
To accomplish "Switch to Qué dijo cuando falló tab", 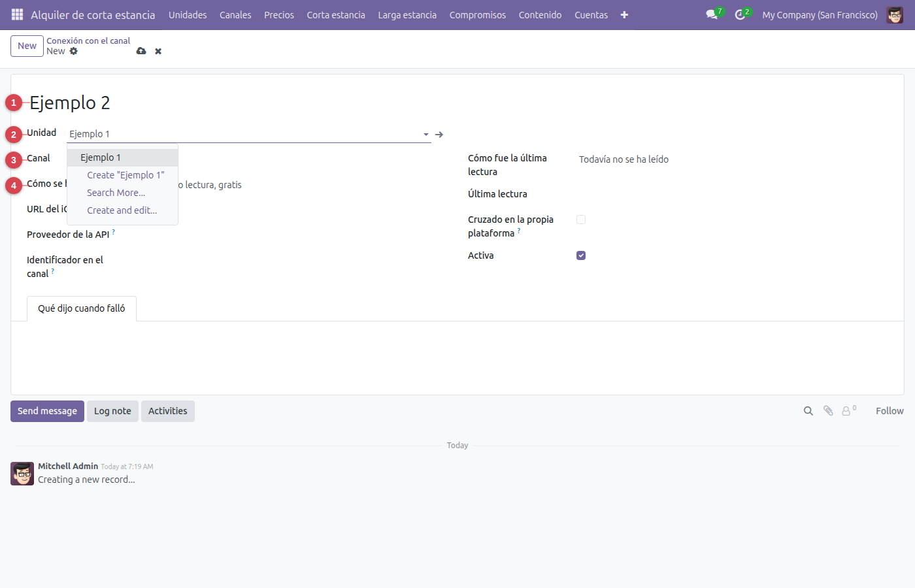I will tap(82, 308).
